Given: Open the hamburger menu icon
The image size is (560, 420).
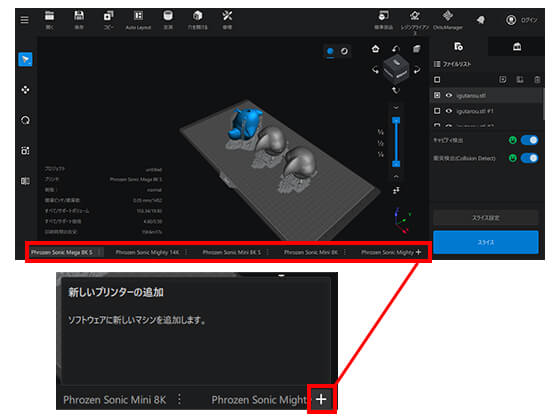Looking at the screenshot, I should 24,20.
